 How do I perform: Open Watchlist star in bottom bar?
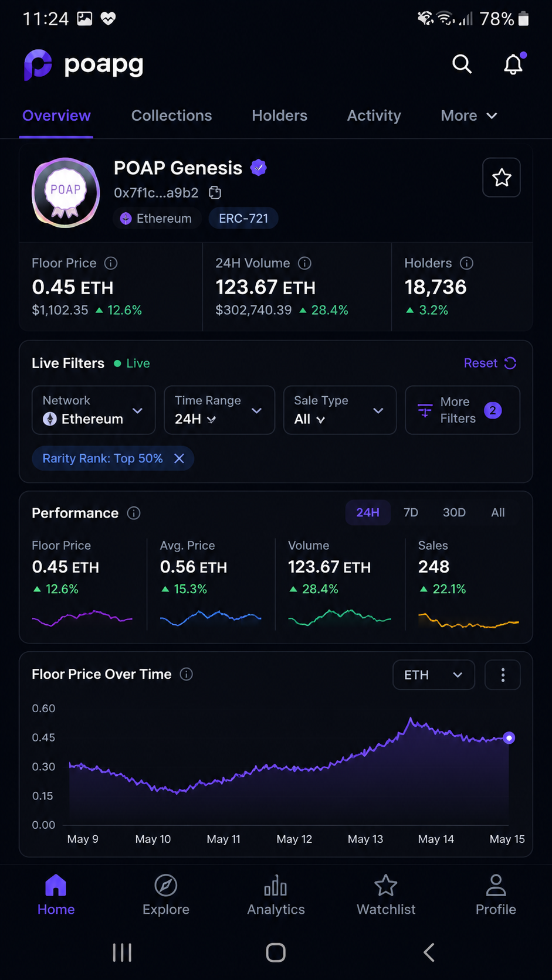pos(386,895)
